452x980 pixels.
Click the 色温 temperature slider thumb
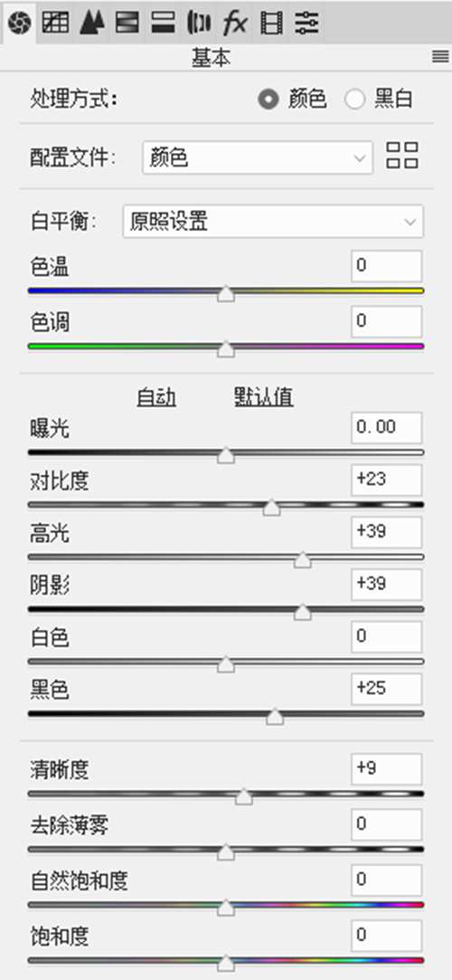[x=226, y=293]
